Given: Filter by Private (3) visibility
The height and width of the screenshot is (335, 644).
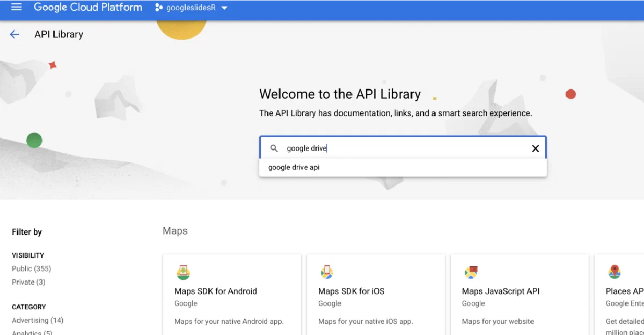Looking at the screenshot, I should [x=29, y=282].
